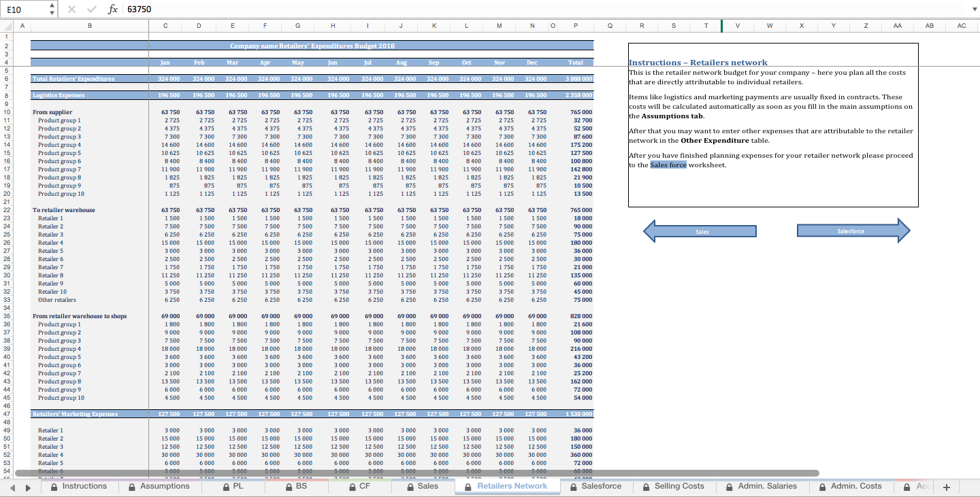Open the CF sheet tab
The image size is (980, 497).
tap(359, 486)
